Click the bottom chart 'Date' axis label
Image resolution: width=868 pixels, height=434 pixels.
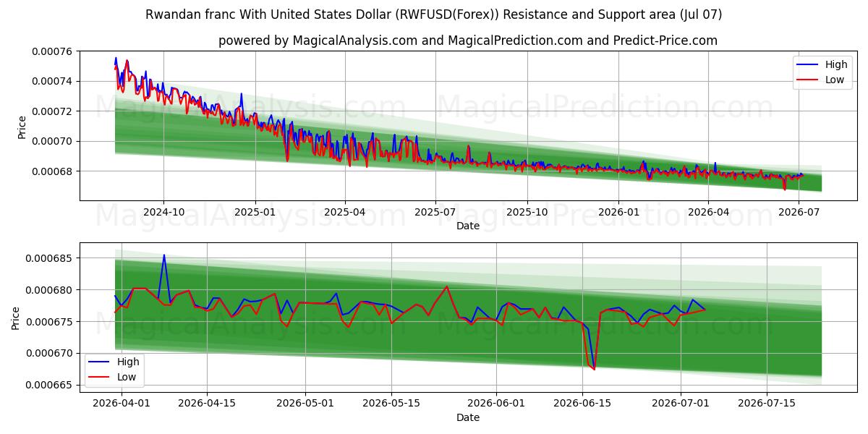pos(468,418)
